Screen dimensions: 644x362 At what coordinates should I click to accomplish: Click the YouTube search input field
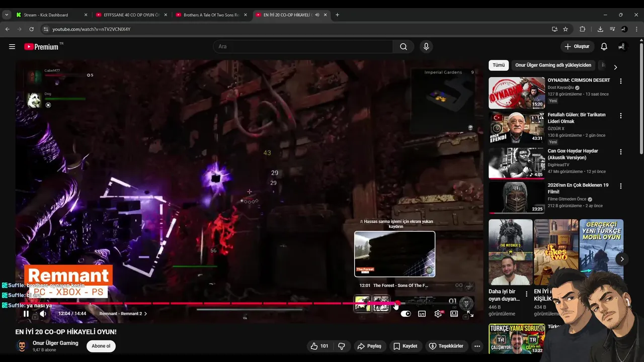coord(303,47)
